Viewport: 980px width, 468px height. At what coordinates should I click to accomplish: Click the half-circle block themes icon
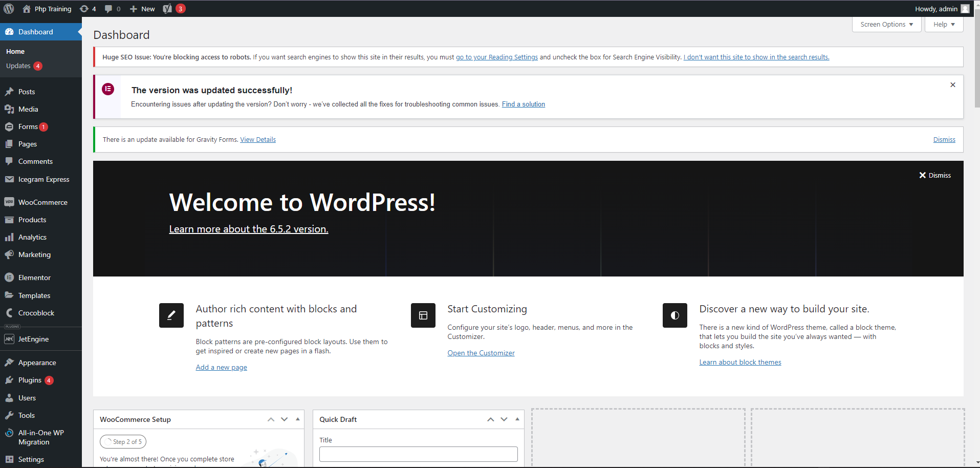pos(675,315)
